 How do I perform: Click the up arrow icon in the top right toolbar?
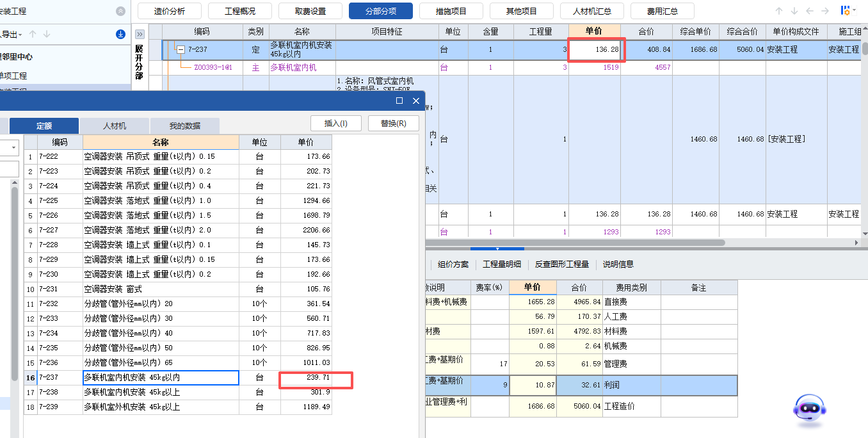pos(779,11)
